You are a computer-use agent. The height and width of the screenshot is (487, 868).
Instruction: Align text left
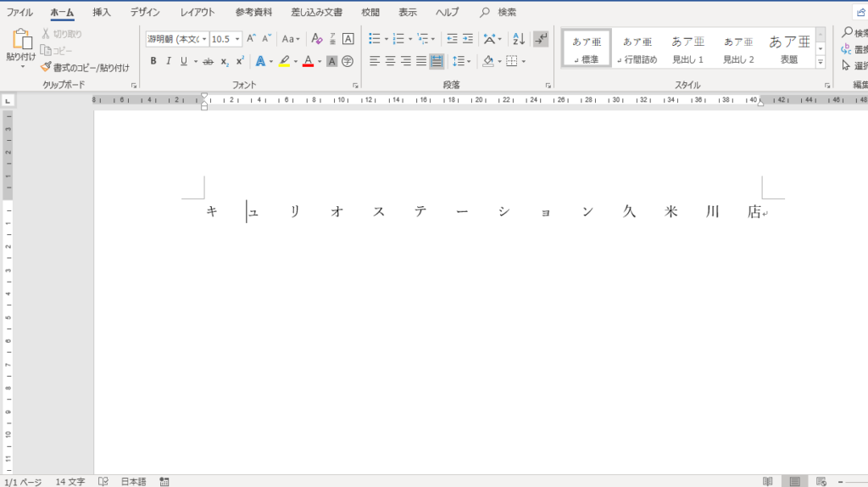click(x=375, y=61)
